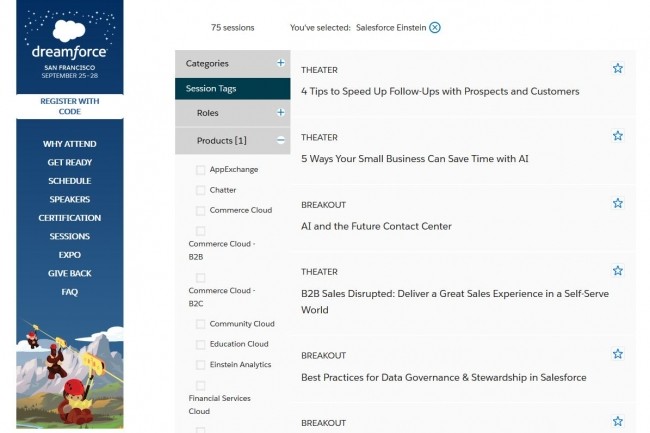Open the Schedule menu item
The width and height of the screenshot is (650, 433).
pos(70,181)
